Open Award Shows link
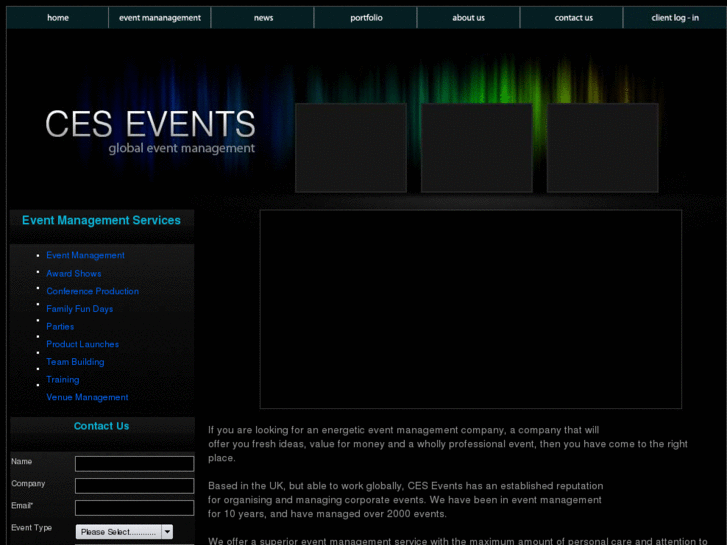This screenshot has height=545, width=727. [x=74, y=273]
